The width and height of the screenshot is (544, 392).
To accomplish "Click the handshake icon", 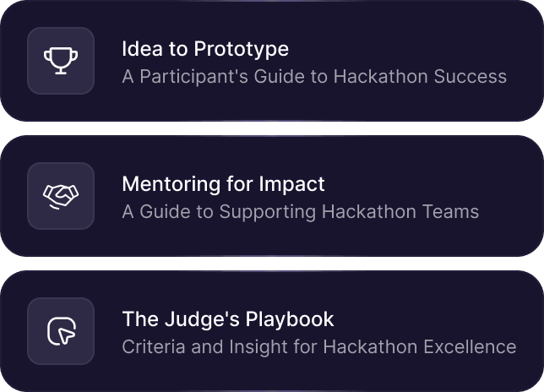I will point(61,196).
